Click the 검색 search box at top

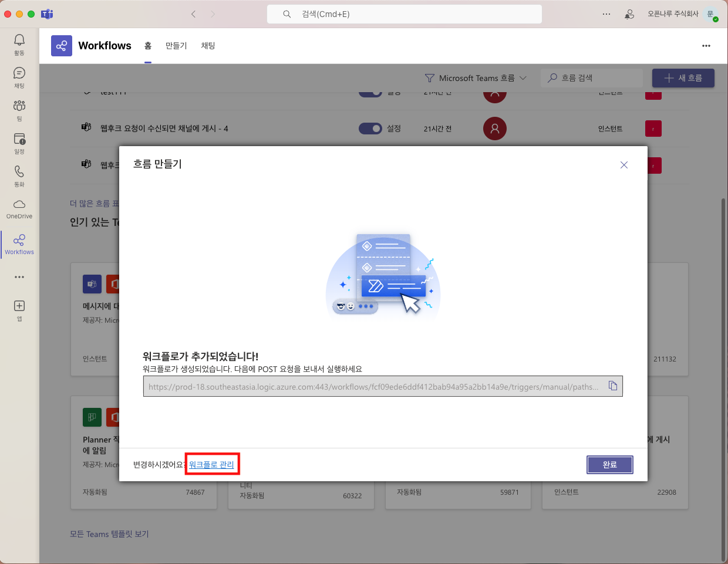404,14
